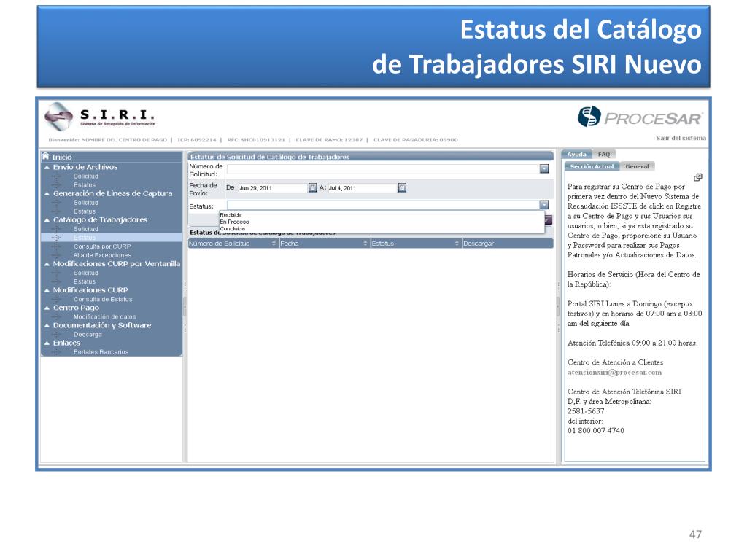Click the S.I.R.I. logo
The image size is (747, 560).
99,117
